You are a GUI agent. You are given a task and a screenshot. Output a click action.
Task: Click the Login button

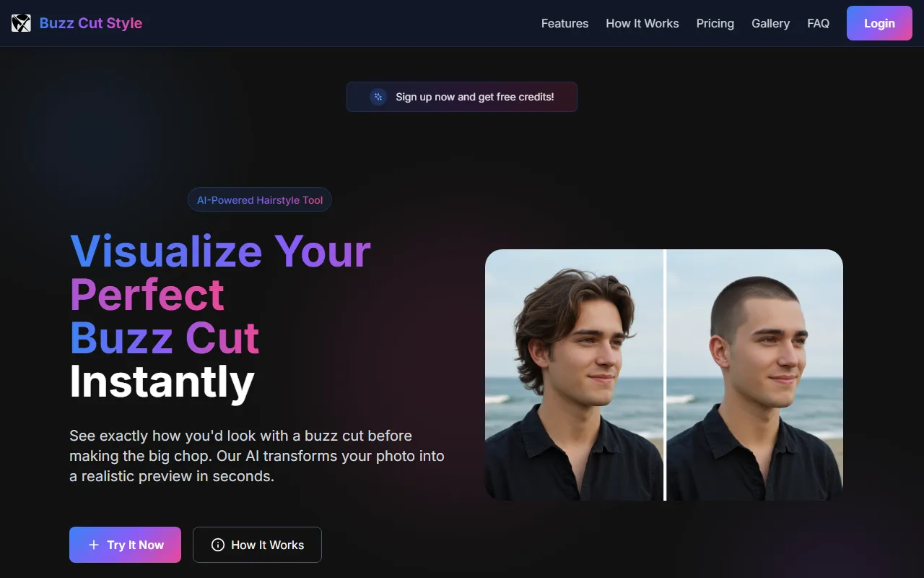click(x=879, y=23)
